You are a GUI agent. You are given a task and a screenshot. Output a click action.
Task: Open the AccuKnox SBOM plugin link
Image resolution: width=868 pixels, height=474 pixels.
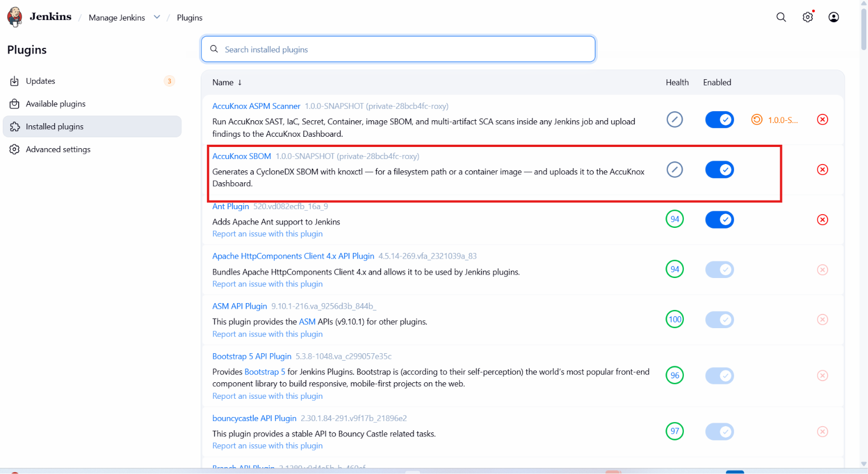[242, 156]
